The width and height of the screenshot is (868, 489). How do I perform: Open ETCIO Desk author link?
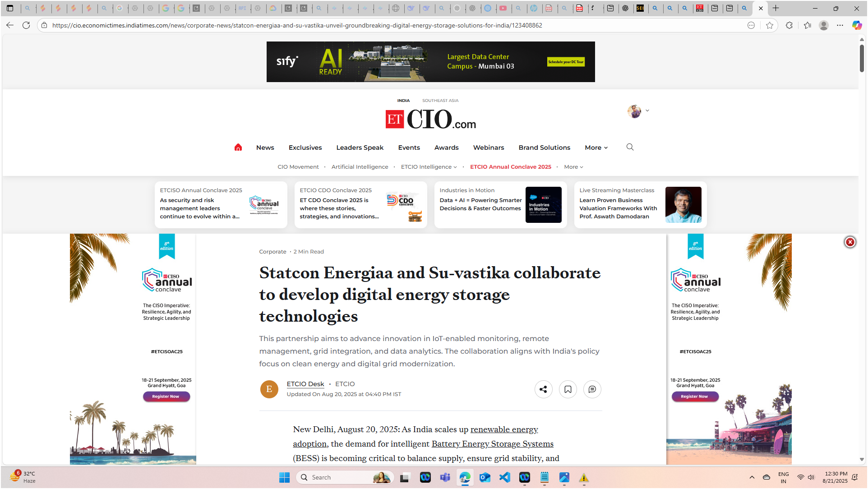[x=305, y=384]
